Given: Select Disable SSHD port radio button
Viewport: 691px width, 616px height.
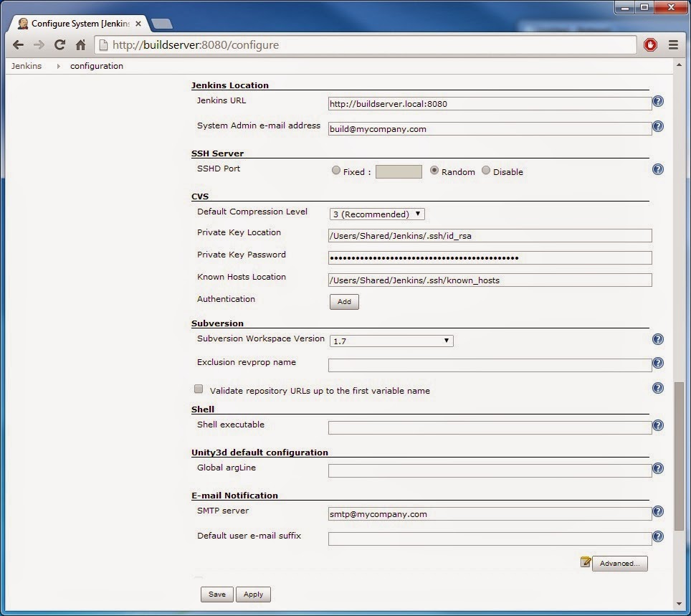Looking at the screenshot, I should click(x=486, y=170).
